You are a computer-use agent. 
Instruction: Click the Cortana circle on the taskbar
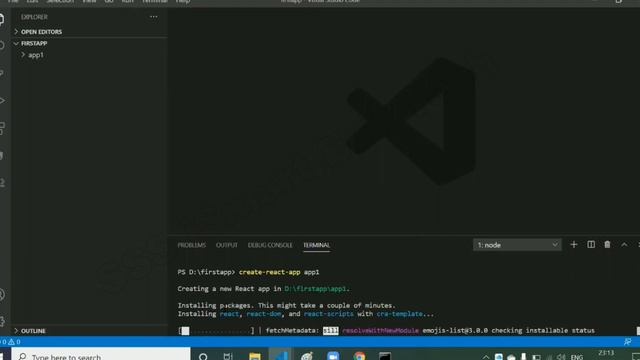pyautogui.click(x=203, y=357)
